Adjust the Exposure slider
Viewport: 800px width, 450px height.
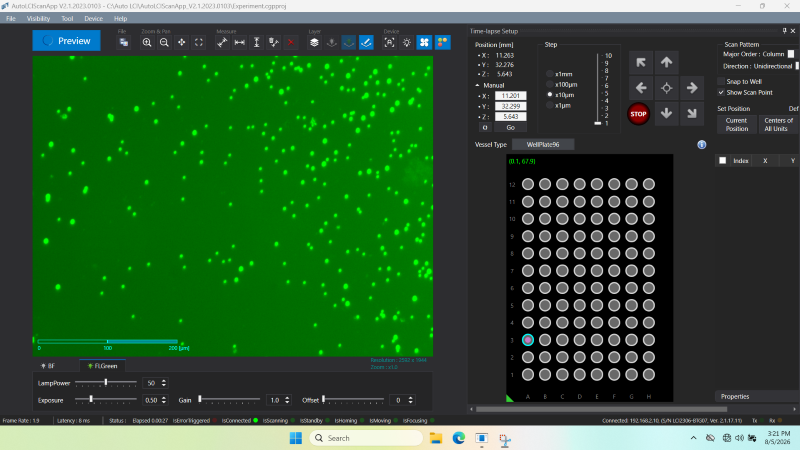(106, 400)
